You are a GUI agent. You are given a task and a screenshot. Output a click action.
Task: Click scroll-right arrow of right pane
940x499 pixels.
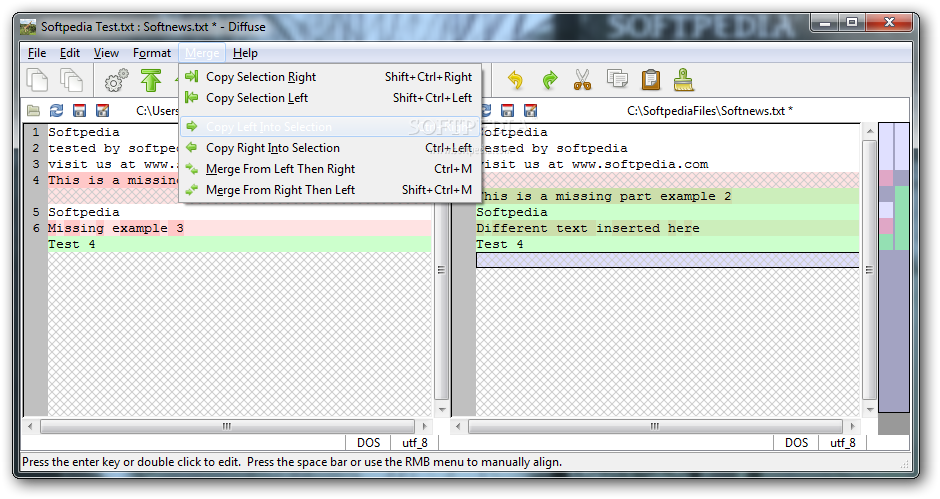[852, 426]
